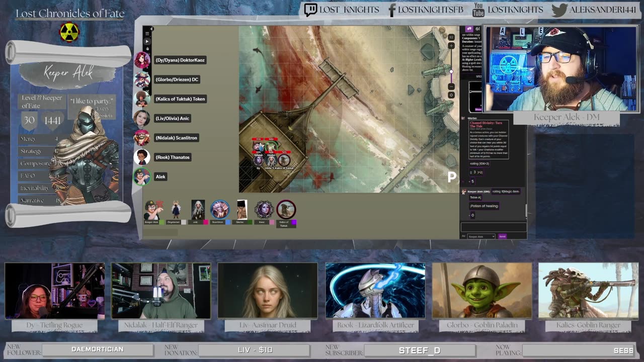Open the hamburger menu in the map toolbar
The height and width of the screenshot is (362, 644).
[x=147, y=34]
